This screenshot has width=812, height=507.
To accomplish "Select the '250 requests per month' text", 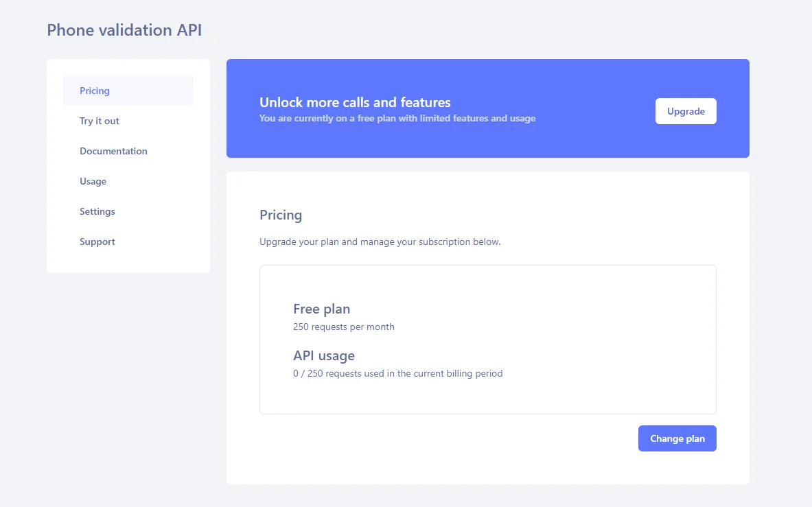I will pyautogui.click(x=343, y=327).
